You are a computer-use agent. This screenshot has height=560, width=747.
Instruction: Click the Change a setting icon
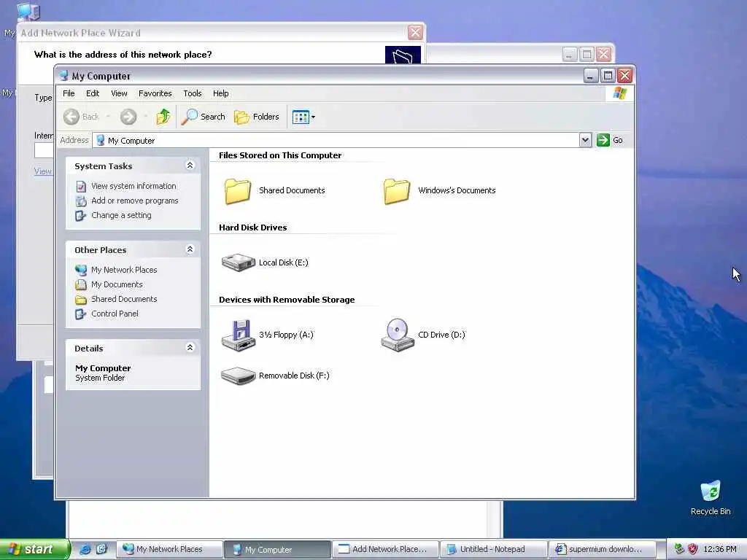81,216
